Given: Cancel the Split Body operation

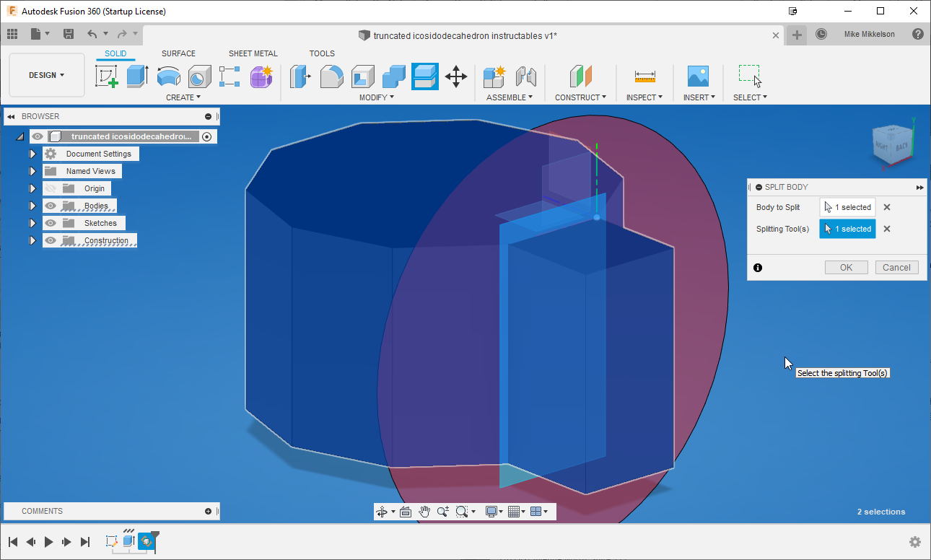Looking at the screenshot, I should 896,267.
